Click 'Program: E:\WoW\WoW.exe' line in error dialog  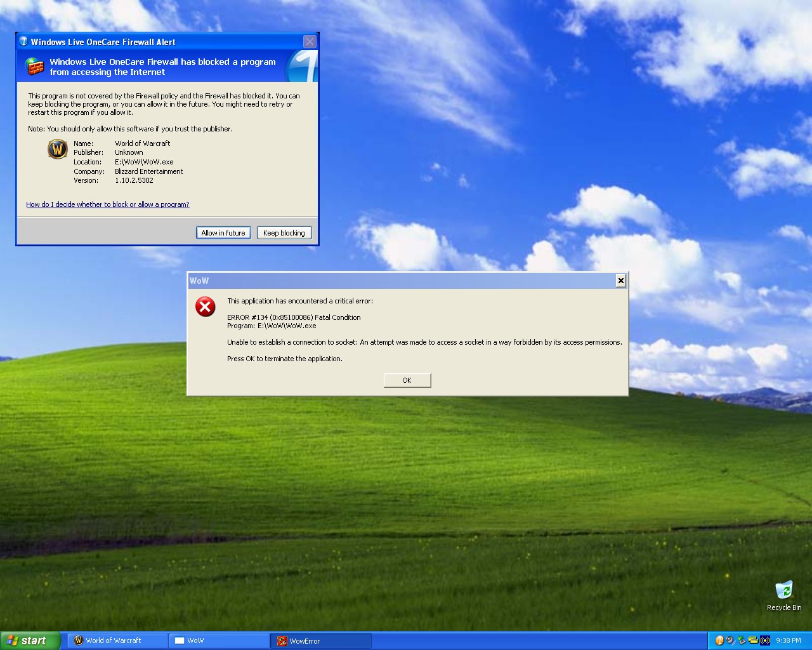click(272, 326)
